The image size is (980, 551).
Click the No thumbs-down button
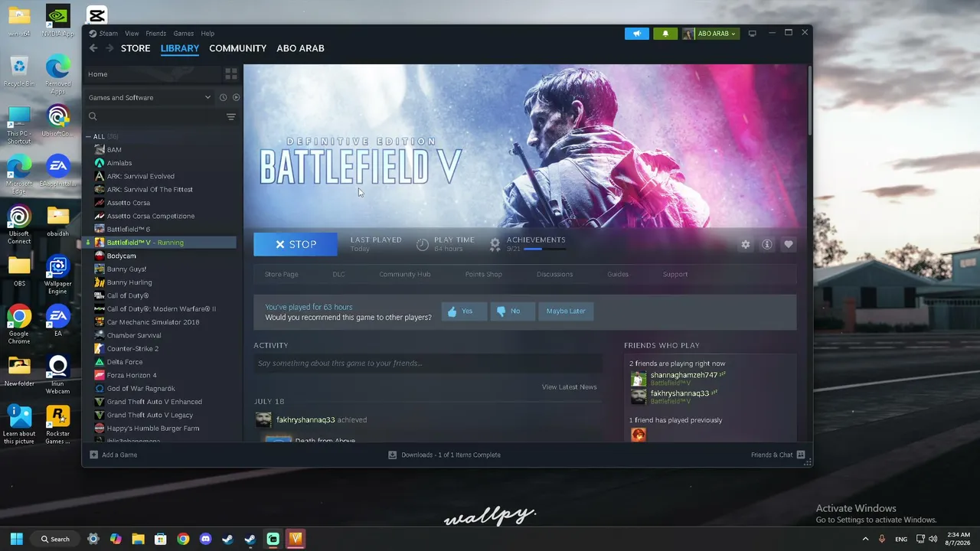[511, 311]
